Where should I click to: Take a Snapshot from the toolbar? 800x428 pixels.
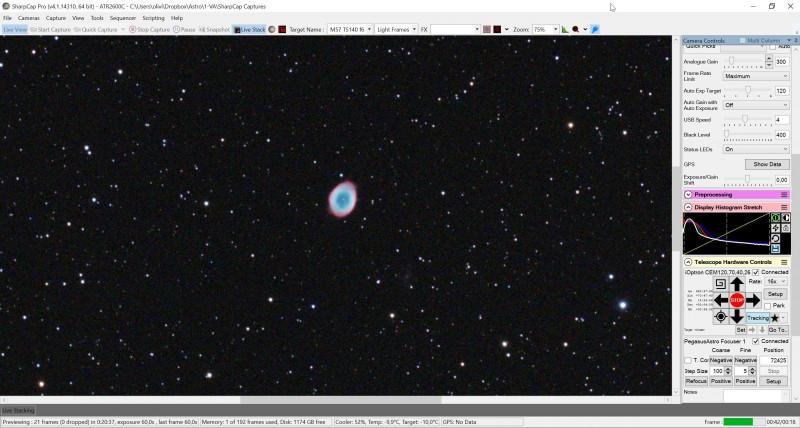214,30
